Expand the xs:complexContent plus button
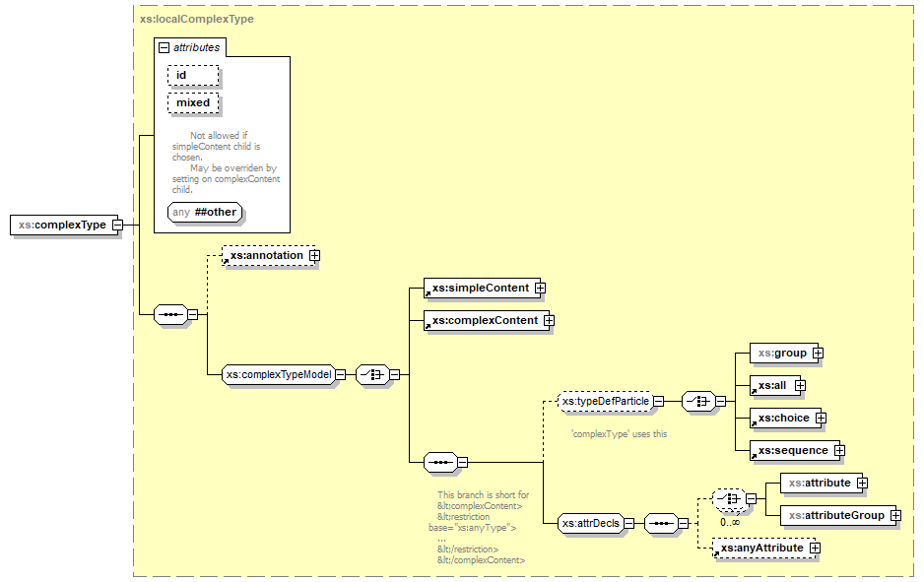The height and width of the screenshot is (582, 924). click(550, 321)
